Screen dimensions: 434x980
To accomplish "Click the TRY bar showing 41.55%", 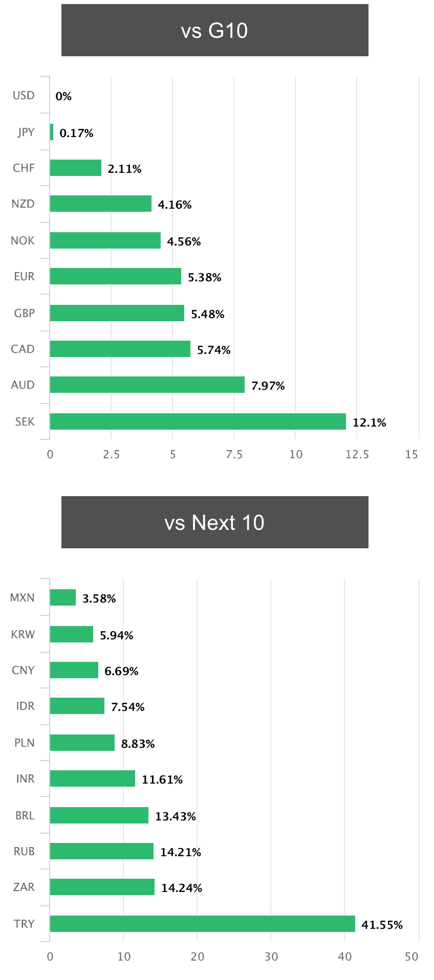I will click(202, 924).
